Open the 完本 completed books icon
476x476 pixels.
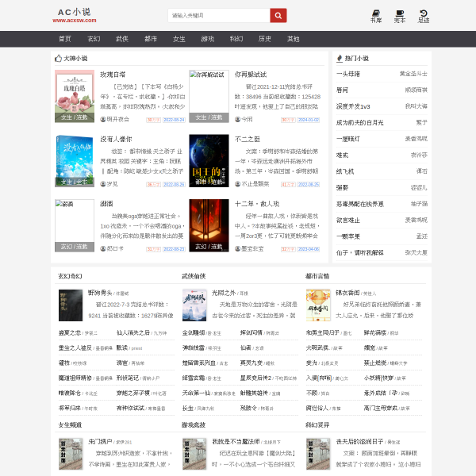pyautogui.click(x=400, y=17)
